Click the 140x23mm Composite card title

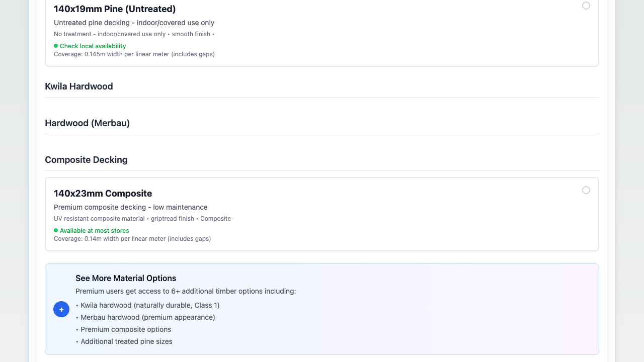click(x=103, y=194)
